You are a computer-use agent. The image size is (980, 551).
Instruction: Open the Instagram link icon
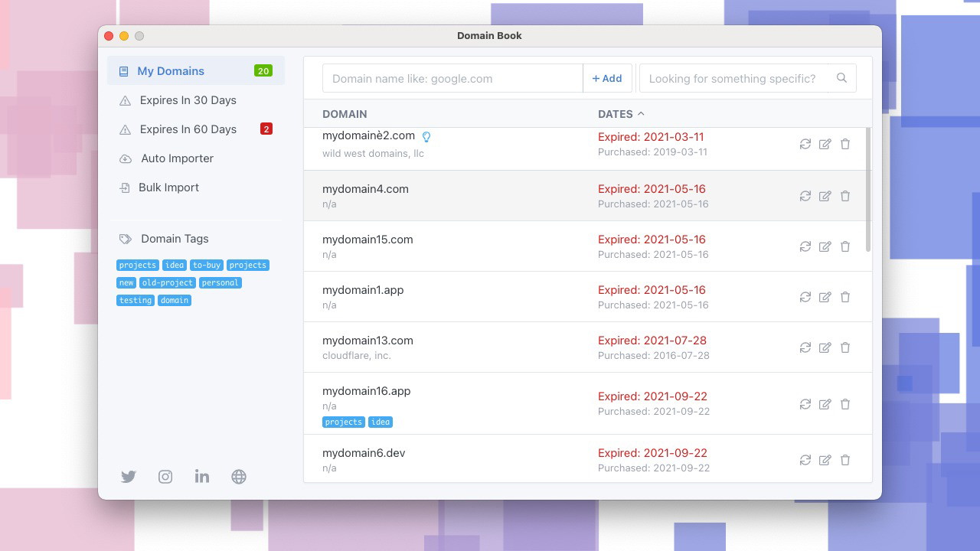click(x=165, y=477)
